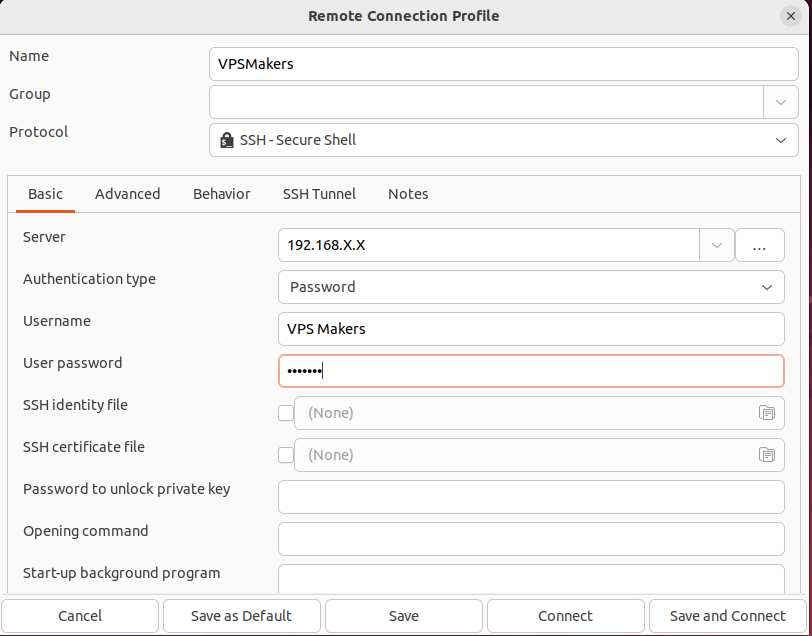The height and width of the screenshot is (636, 812).
Task: Select the Notes tab
Action: click(x=408, y=194)
